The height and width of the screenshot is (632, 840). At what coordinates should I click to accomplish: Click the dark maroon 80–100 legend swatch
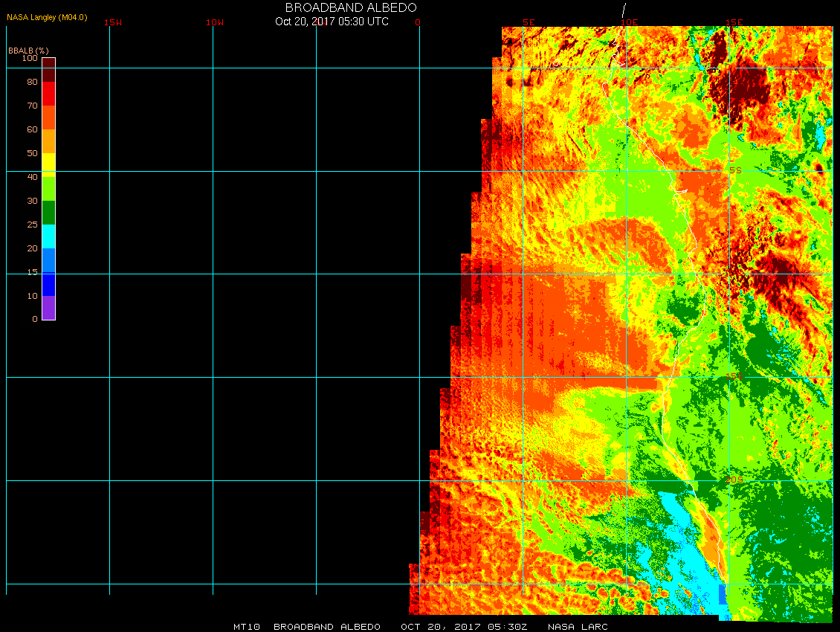(49, 70)
